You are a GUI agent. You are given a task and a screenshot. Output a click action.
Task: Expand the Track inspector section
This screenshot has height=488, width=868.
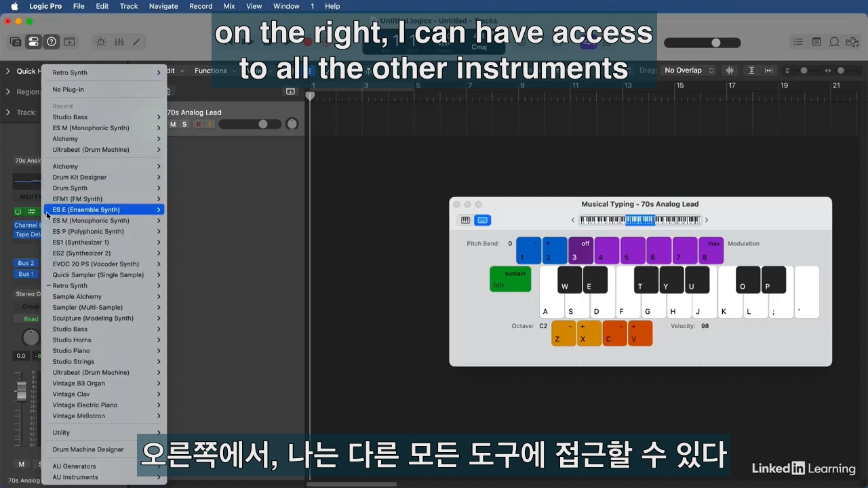point(8,113)
